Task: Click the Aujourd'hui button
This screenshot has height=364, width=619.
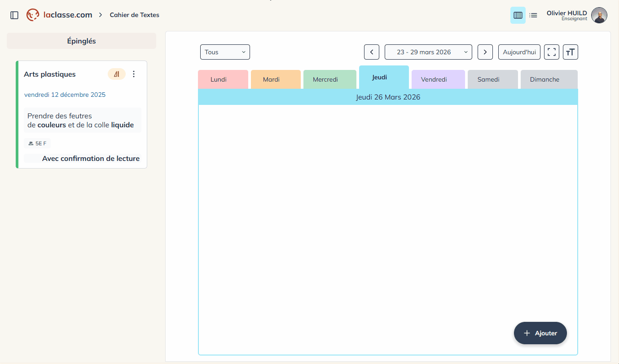Action: point(519,52)
